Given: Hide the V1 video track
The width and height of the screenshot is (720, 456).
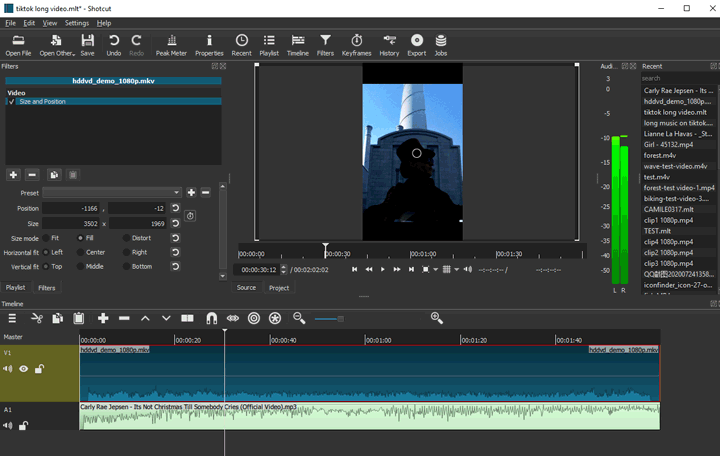Looking at the screenshot, I should (24, 369).
